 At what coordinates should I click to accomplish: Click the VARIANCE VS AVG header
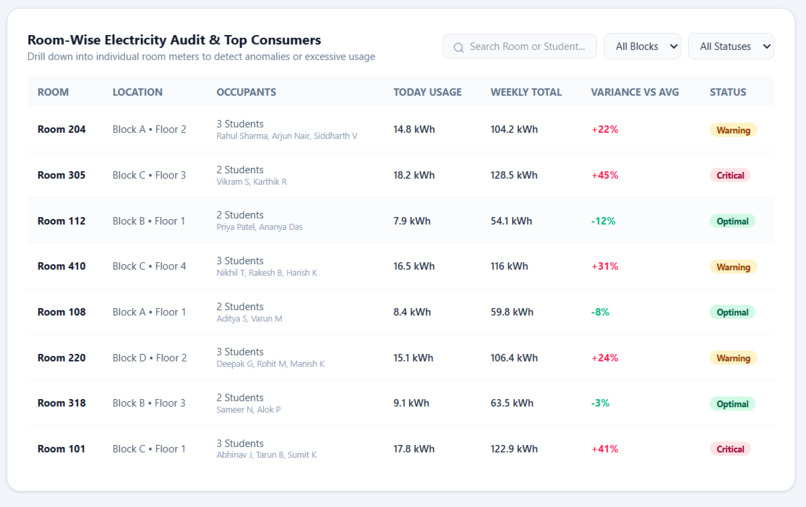(x=635, y=92)
